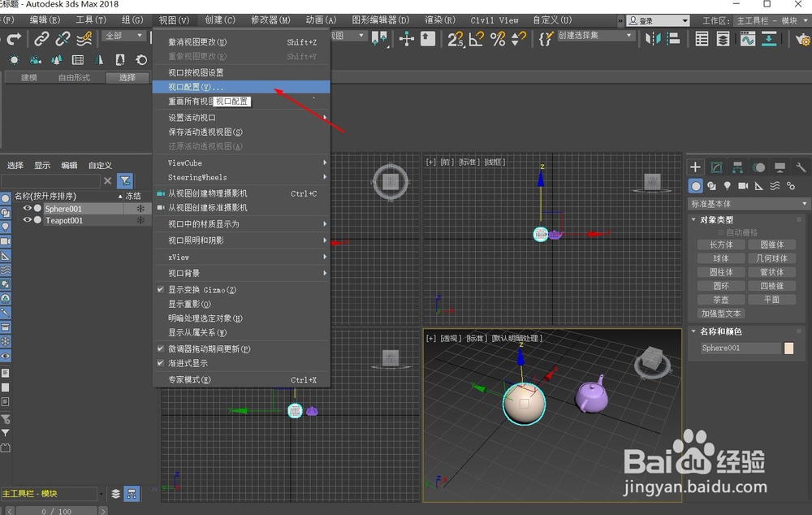The width and height of the screenshot is (812, 515).
Task: Choose 视口配置(V)... menu entry
Action: point(241,87)
